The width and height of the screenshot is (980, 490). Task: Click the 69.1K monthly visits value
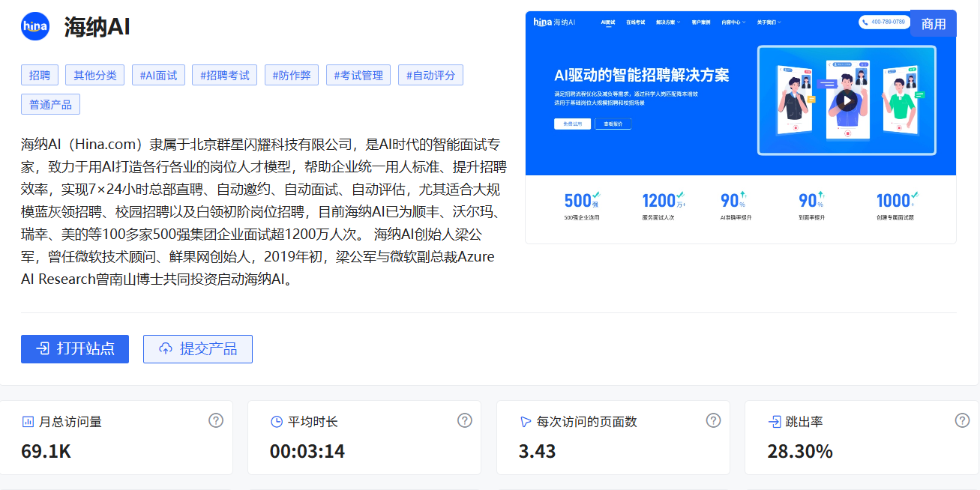tap(46, 451)
